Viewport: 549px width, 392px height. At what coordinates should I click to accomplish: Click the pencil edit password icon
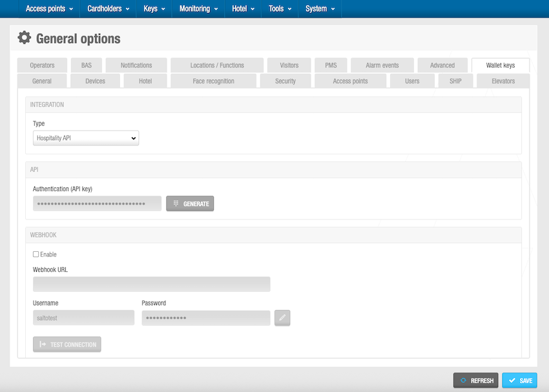pos(282,318)
